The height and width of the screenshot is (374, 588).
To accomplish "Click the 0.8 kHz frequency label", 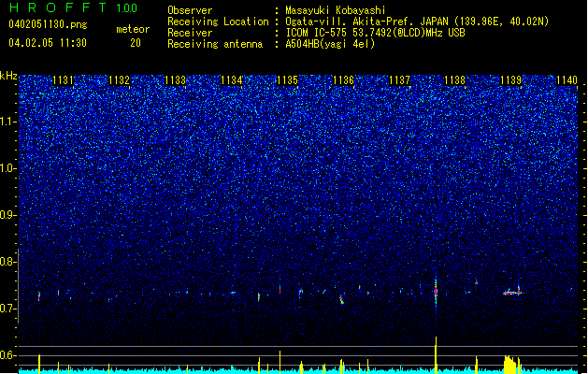I will tap(8, 262).
